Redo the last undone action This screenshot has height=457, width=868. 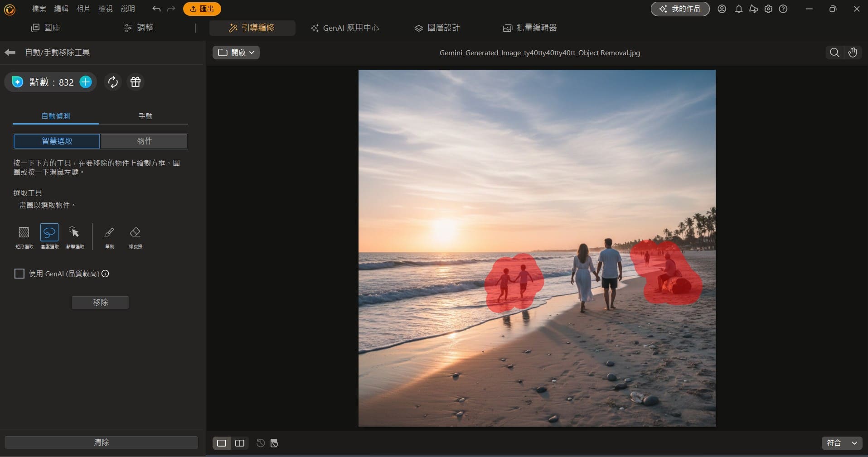pyautogui.click(x=171, y=9)
